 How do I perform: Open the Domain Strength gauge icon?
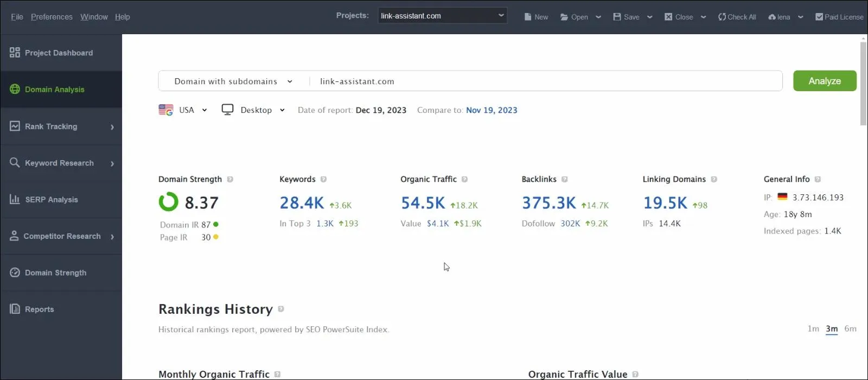15,273
